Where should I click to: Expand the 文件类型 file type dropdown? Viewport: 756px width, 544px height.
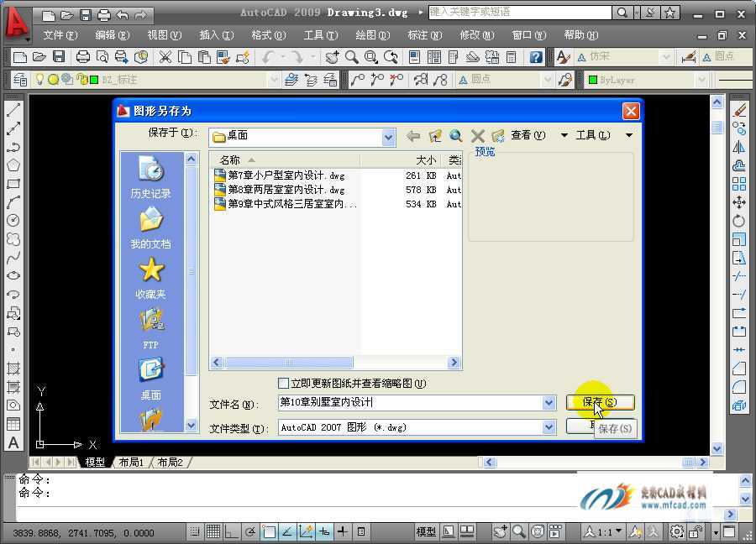click(x=549, y=427)
